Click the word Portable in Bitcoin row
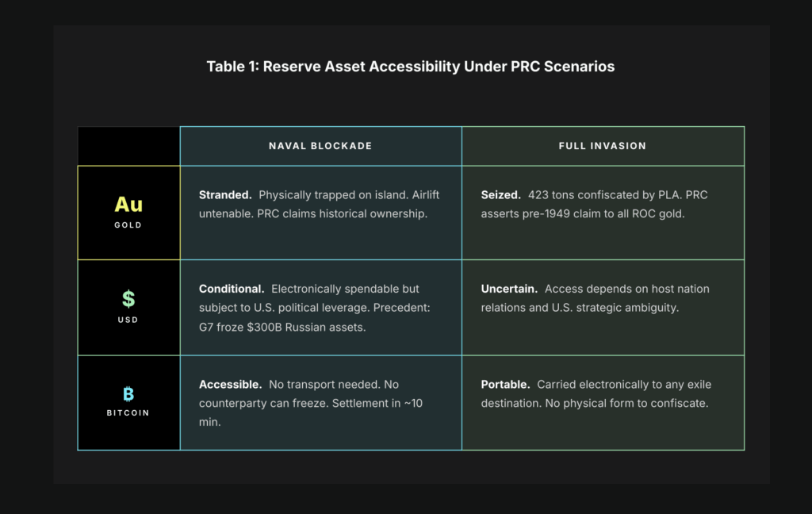Image resolution: width=812 pixels, height=514 pixels. [505, 385]
